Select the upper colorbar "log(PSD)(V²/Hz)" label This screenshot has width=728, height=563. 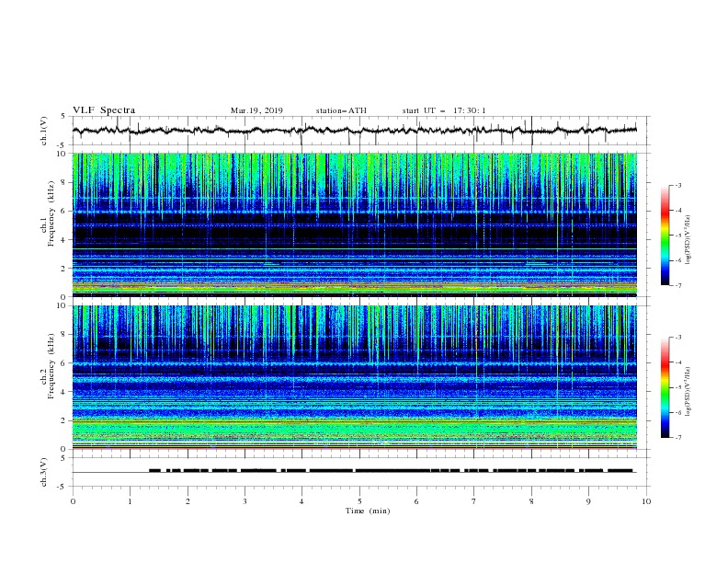[x=688, y=240]
